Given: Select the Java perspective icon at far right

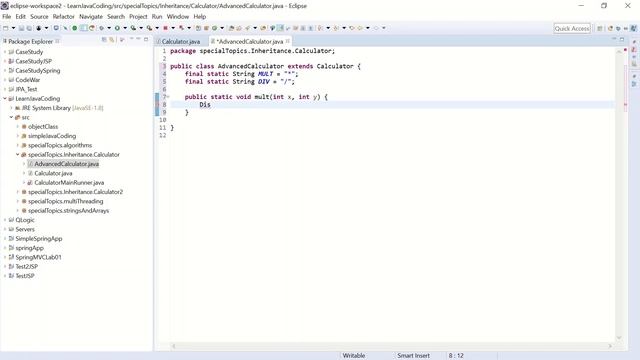Looking at the screenshot, I should point(633,28).
